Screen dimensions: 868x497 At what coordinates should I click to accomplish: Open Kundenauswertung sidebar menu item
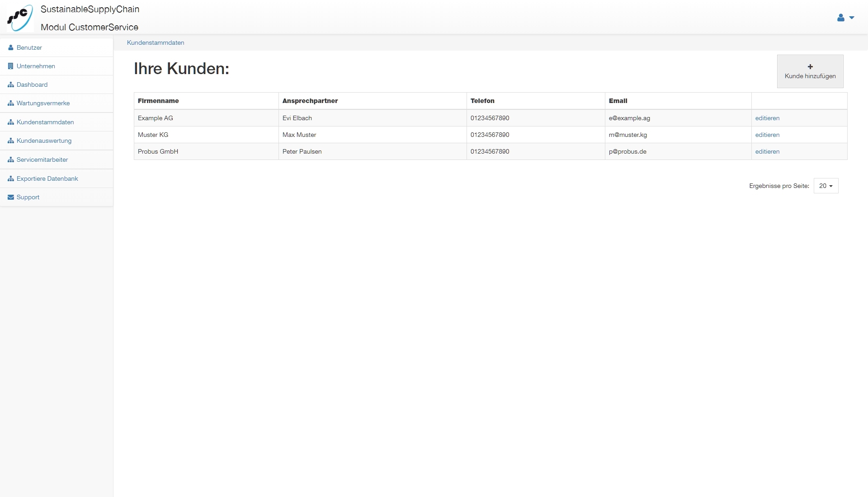44,141
